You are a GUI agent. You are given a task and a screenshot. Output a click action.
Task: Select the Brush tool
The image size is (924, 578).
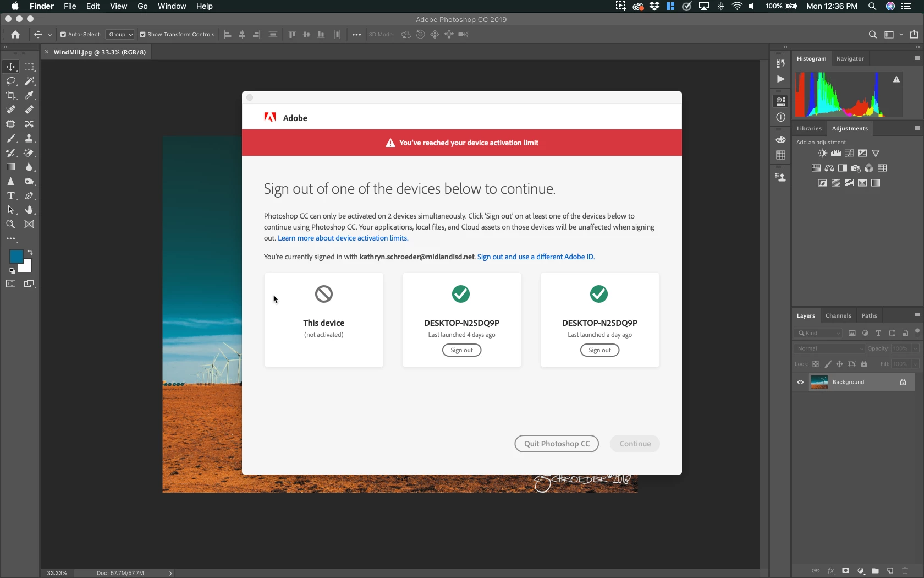(11, 138)
